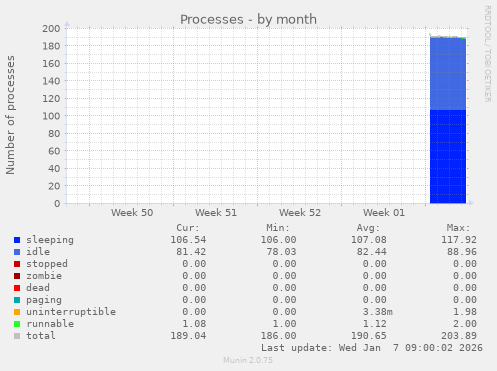
Task: Click the 'stopped' legend label
Action: coord(47,264)
